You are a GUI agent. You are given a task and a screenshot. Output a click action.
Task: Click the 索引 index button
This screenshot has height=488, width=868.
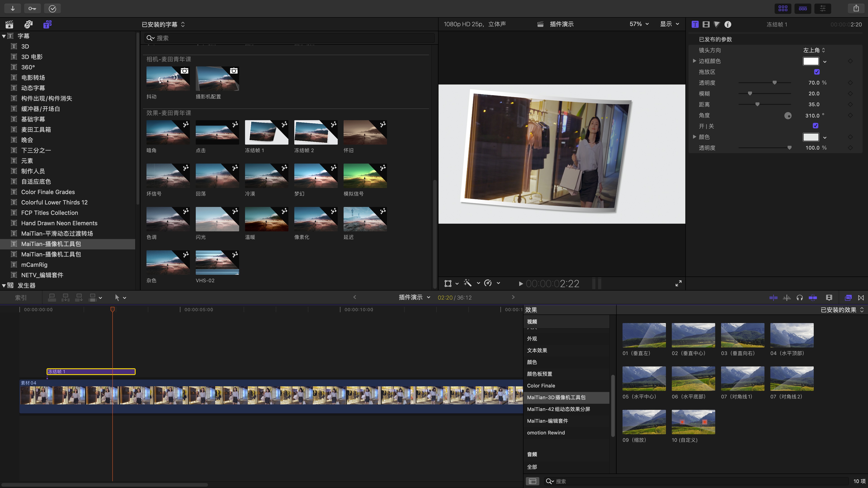pos(21,298)
